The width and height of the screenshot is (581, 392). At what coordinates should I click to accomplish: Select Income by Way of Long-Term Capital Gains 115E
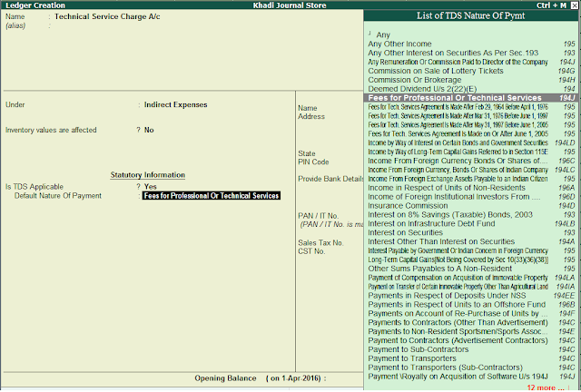[x=471, y=152]
